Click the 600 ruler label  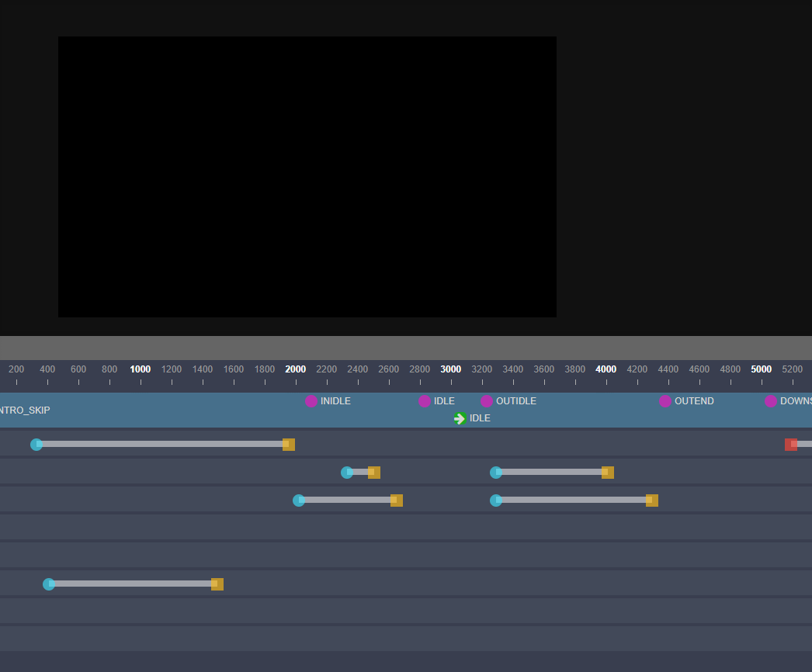(78, 369)
